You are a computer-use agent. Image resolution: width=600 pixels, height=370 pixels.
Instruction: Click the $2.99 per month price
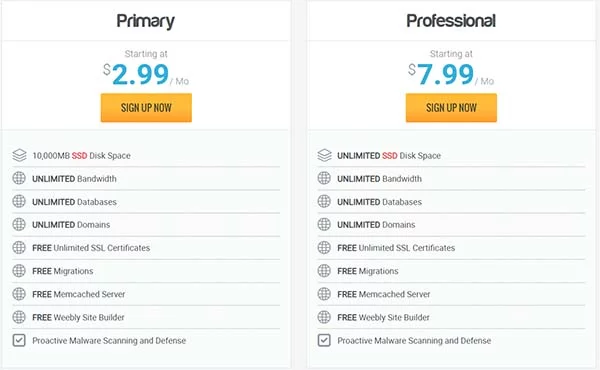point(146,75)
